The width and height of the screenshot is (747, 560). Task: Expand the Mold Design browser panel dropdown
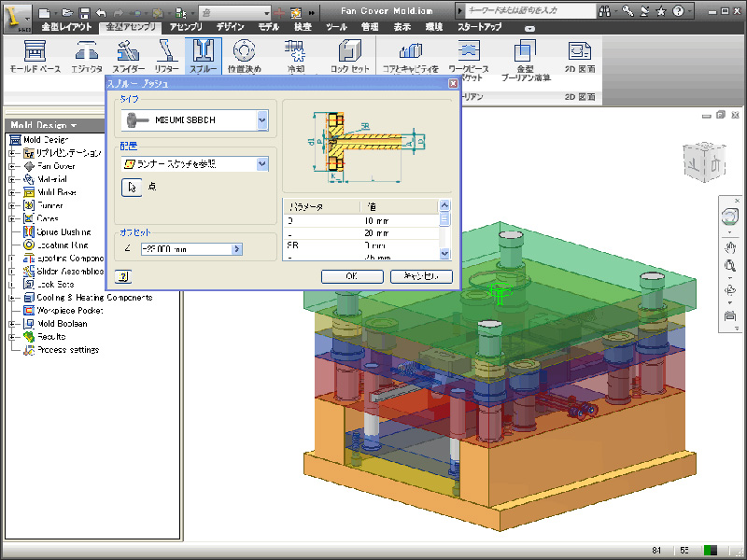point(73,125)
